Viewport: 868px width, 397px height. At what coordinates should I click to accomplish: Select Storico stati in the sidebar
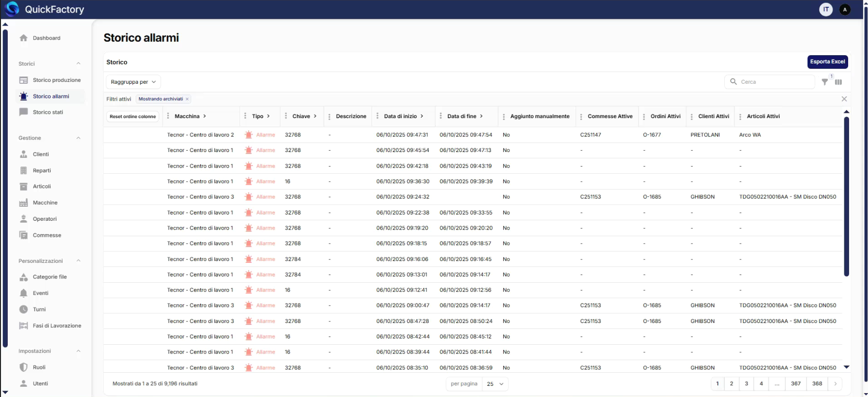[x=47, y=112]
